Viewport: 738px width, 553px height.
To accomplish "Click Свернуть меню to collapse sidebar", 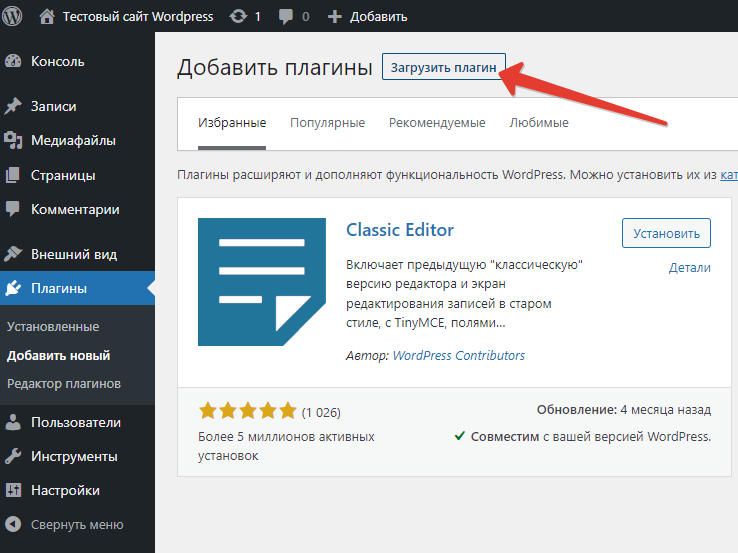I will click(x=77, y=524).
